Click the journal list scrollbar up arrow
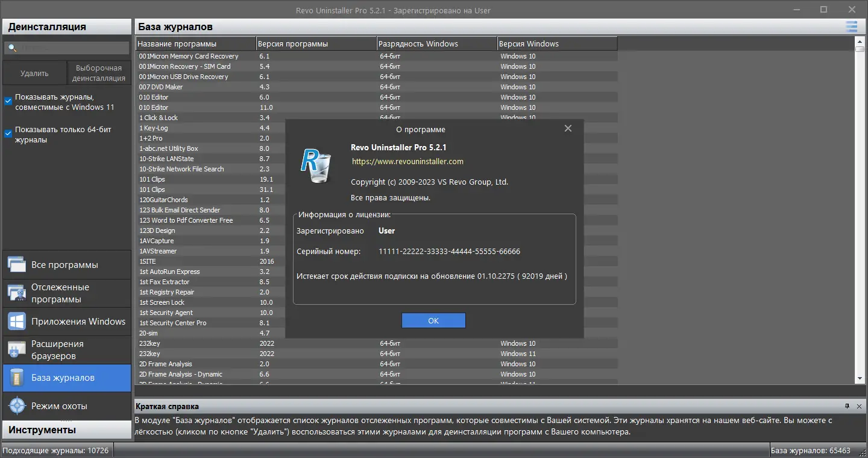The height and width of the screenshot is (458, 868). click(x=860, y=41)
